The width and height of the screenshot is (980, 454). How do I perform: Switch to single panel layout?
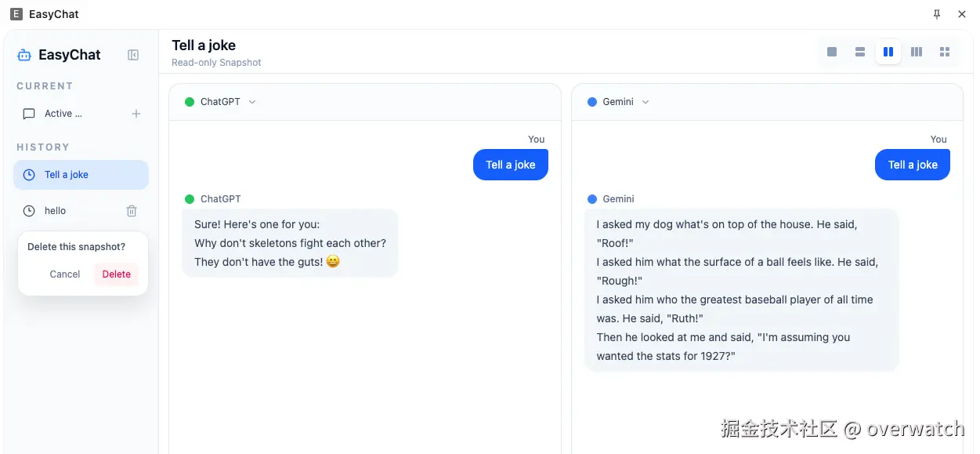point(832,52)
